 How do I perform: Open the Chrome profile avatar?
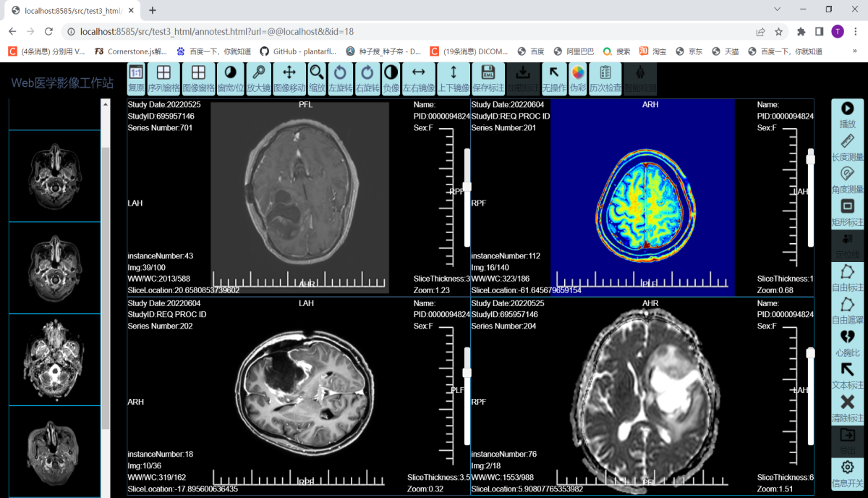pyautogui.click(x=838, y=32)
